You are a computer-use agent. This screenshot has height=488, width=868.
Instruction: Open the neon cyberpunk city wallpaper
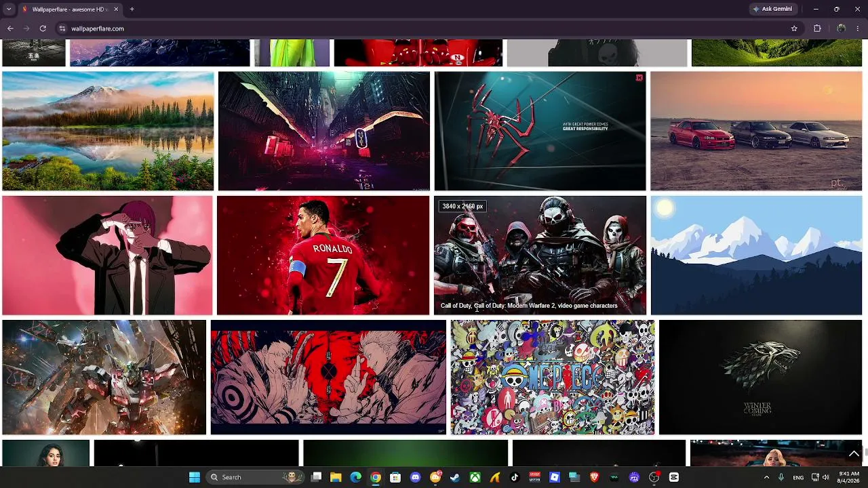click(x=324, y=131)
